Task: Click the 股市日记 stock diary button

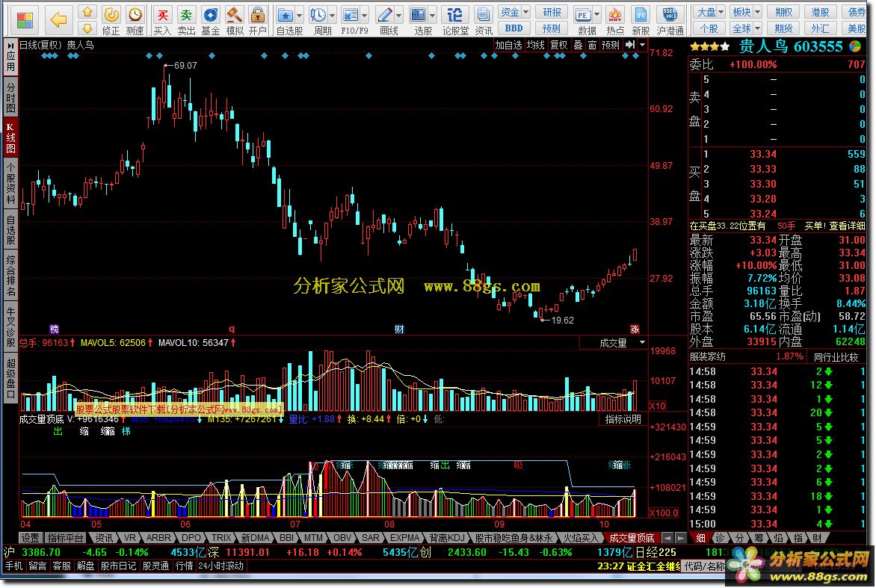Action: (118, 566)
